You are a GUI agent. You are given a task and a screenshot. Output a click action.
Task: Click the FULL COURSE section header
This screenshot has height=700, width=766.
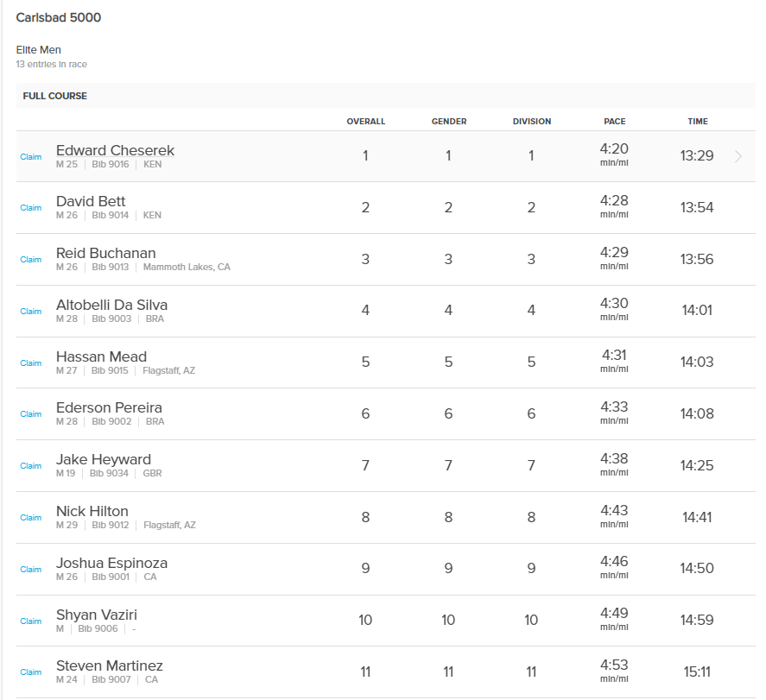tap(54, 96)
